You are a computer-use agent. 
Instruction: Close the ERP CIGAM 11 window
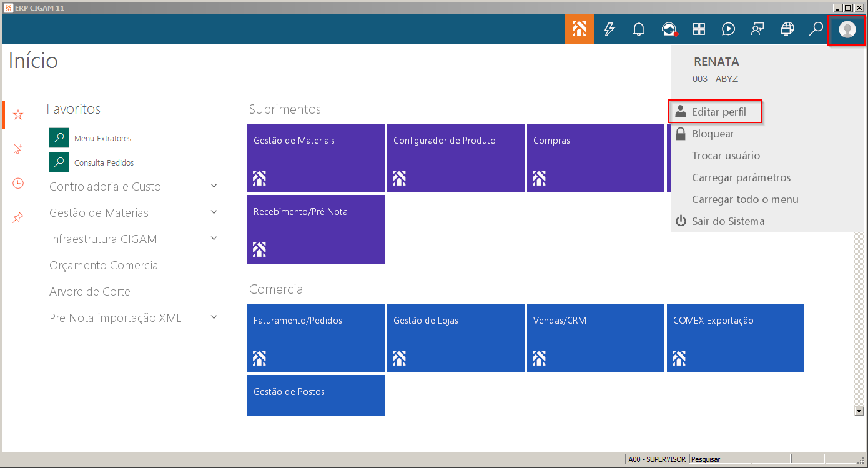[x=859, y=7]
